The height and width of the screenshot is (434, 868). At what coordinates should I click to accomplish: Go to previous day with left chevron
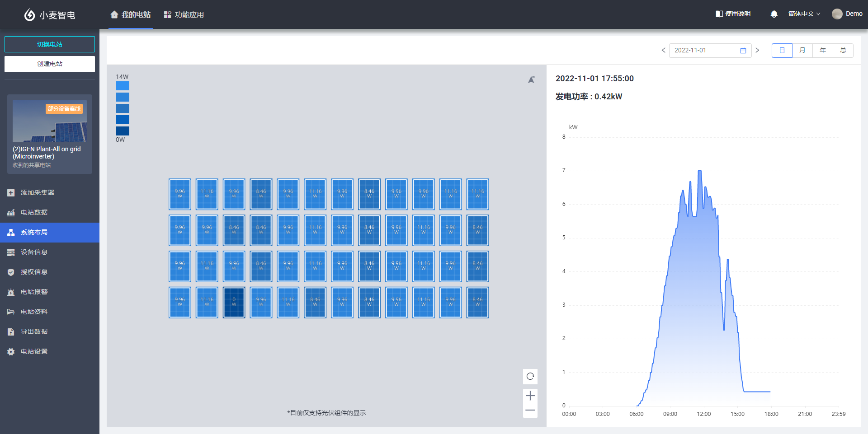[663, 51]
